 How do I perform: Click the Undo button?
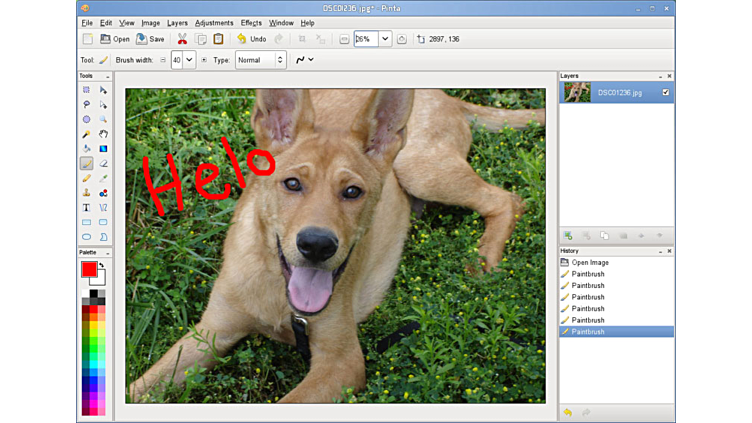[x=251, y=39]
